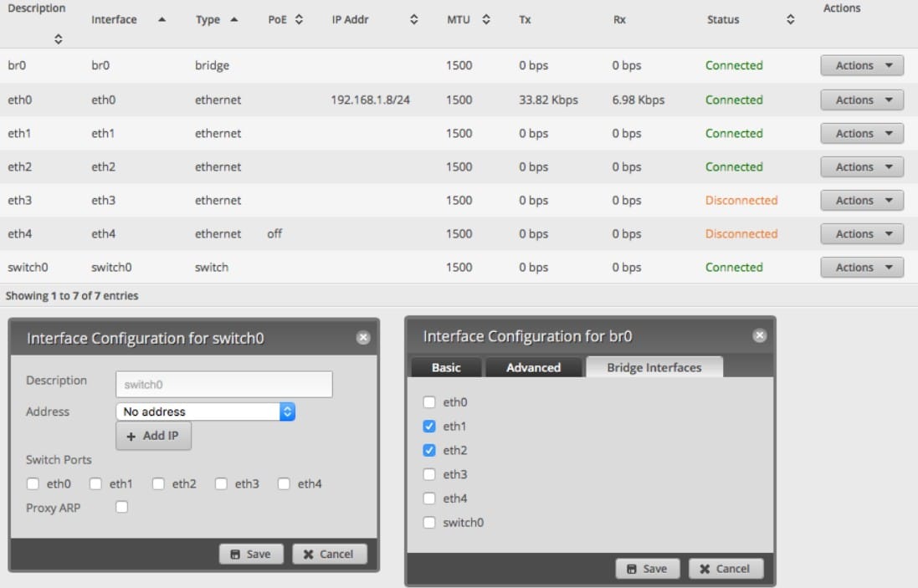This screenshot has height=588, width=918.
Task: Open Actions dropdown for eth0 row
Action: tap(861, 100)
